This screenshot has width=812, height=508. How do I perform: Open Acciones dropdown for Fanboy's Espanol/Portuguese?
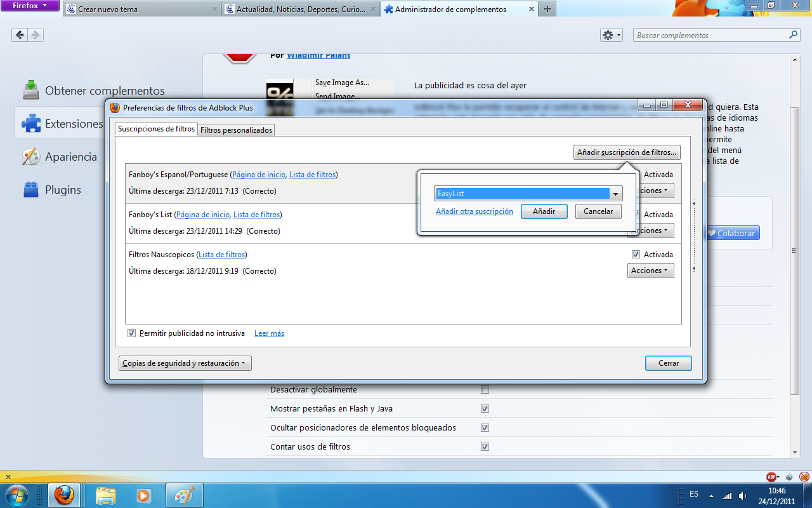point(650,190)
